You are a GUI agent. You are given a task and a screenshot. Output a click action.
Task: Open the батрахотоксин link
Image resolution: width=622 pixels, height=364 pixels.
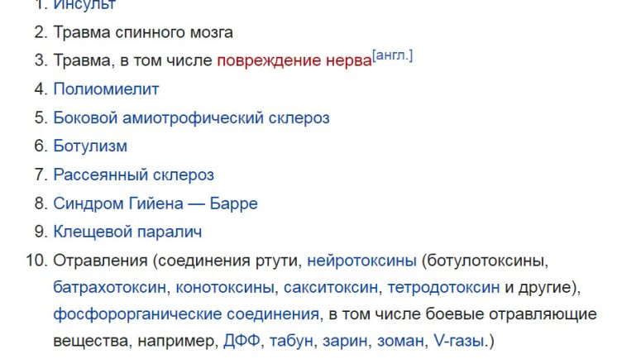point(109,287)
